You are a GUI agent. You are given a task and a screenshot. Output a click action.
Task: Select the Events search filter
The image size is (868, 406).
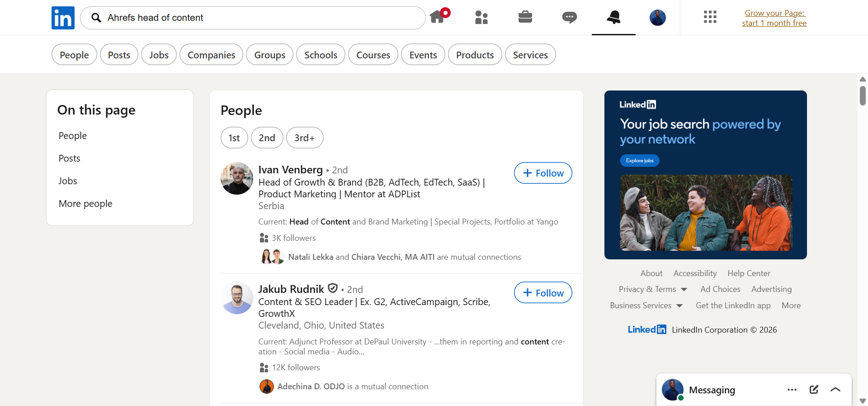[x=423, y=55]
